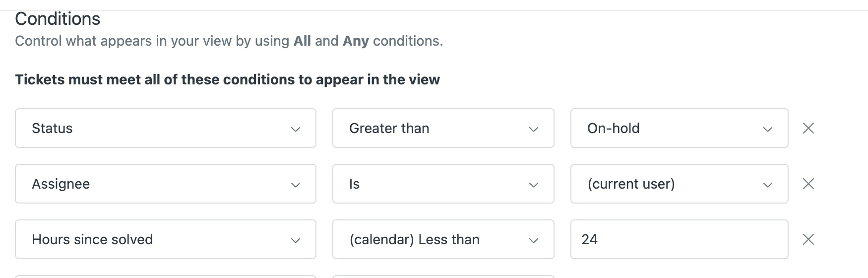This screenshot has width=868, height=278.
Task: Click the chevron beside Hours since solved
Action: pos(296,240)
